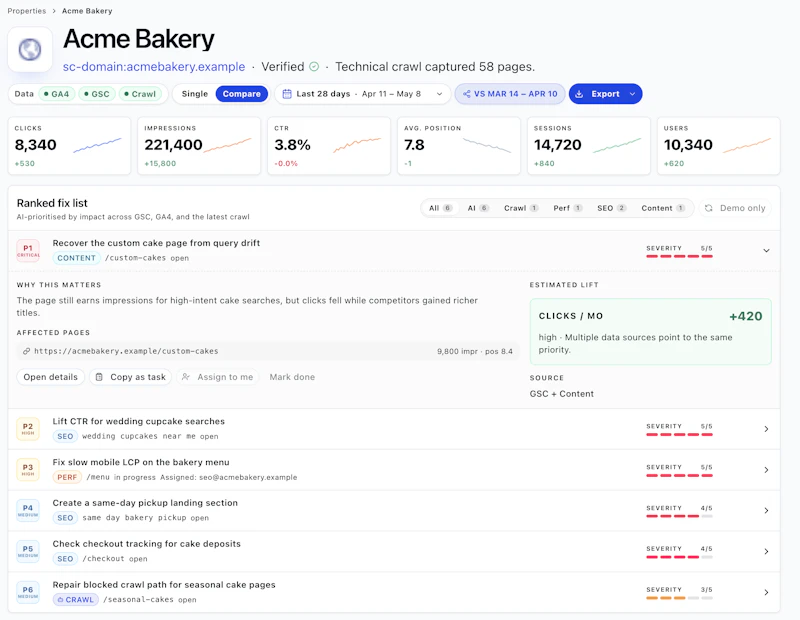This screenshot has height=620, width=800.
Task: Click the Copy as task button
Action: coord(131,377)
